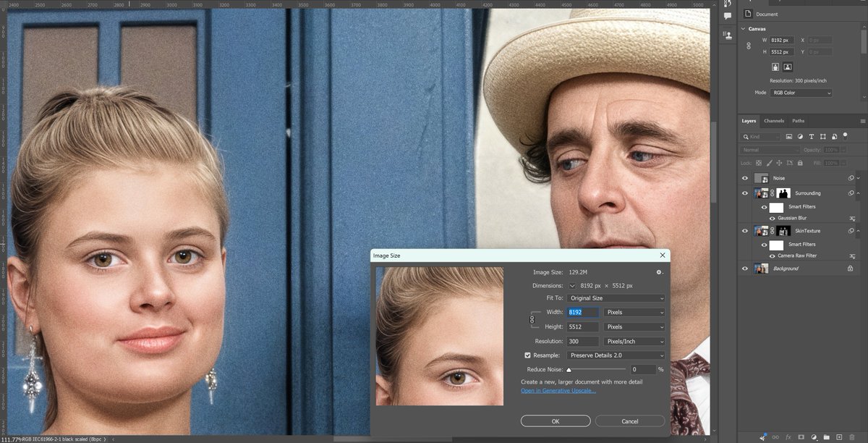Viewport: 868px width, 443px height.
Task: Click Open in Generative Upscale link
Action: click(558, 391)
